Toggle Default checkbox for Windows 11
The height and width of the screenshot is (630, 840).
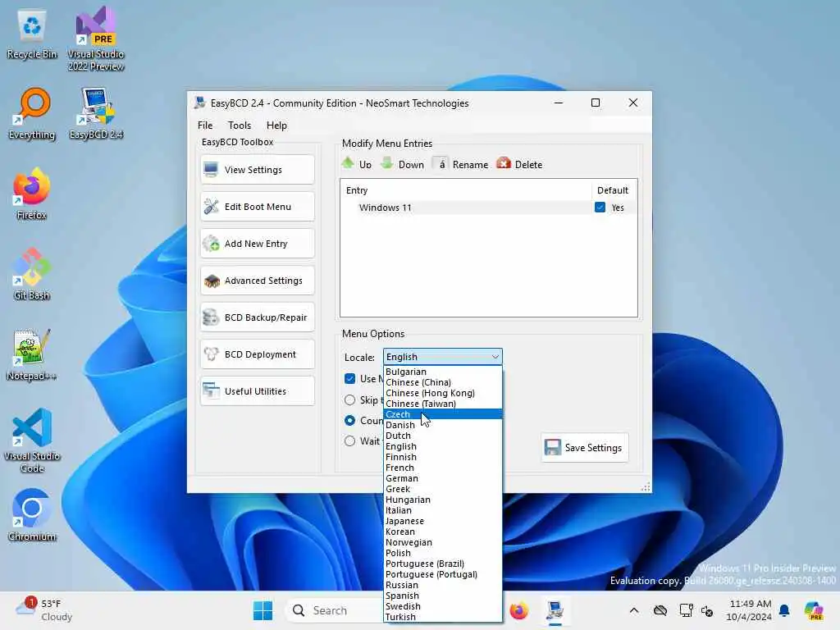600,208
